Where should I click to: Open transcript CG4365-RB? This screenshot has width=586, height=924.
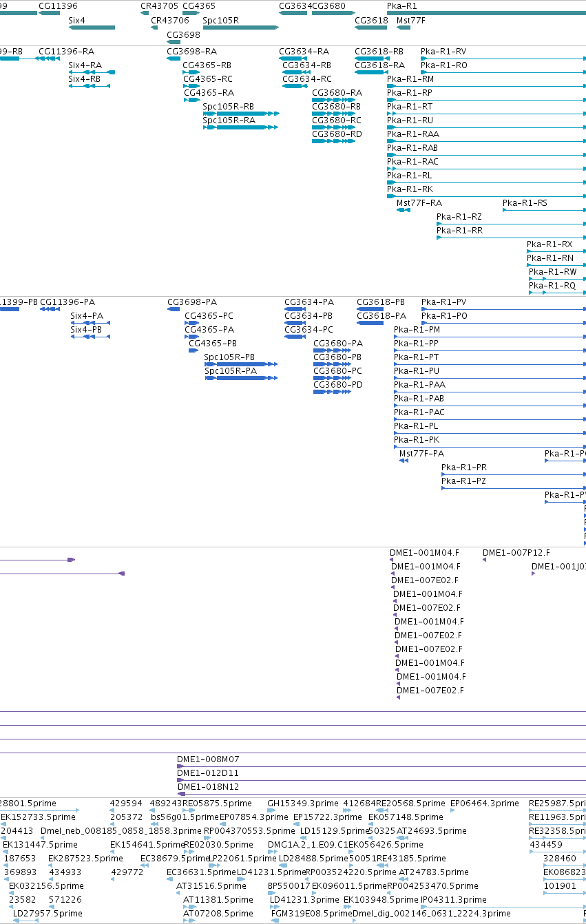coord(207,65)
